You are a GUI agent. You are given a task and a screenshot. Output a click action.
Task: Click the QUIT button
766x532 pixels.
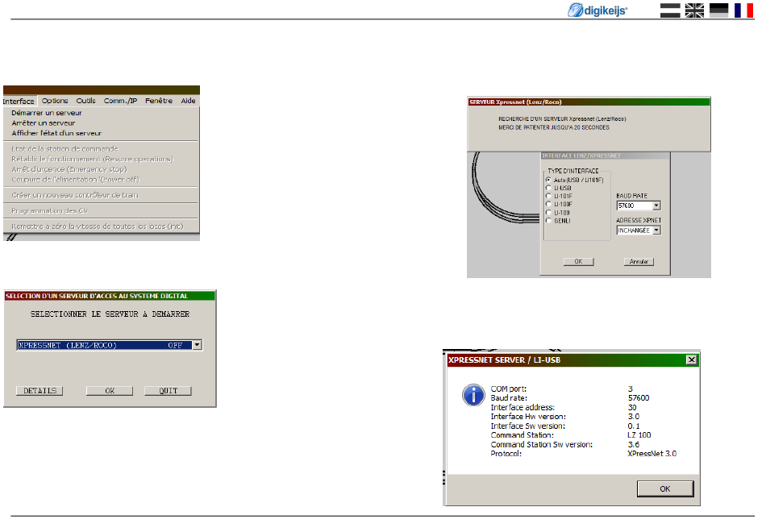168,391
